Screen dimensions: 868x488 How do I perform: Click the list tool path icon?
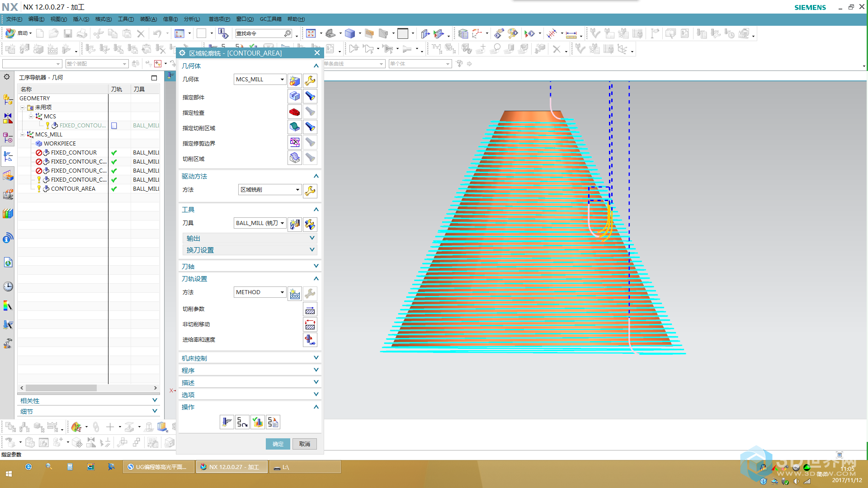tap(273, 422)
